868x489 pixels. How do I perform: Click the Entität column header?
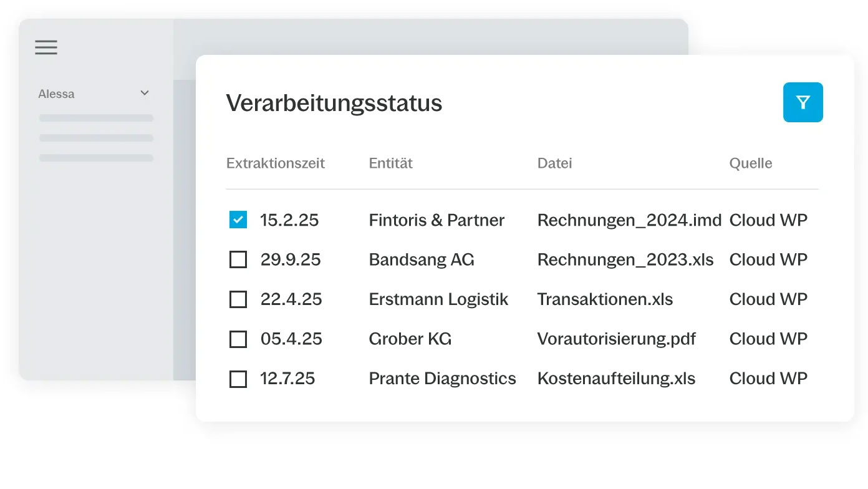[391, 163]
